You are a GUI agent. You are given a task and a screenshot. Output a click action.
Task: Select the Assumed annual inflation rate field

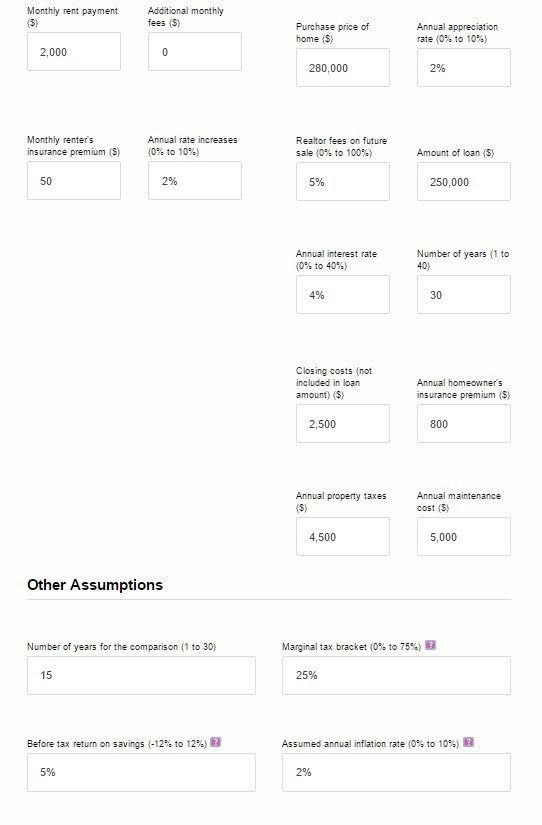[x=396, y=772]
